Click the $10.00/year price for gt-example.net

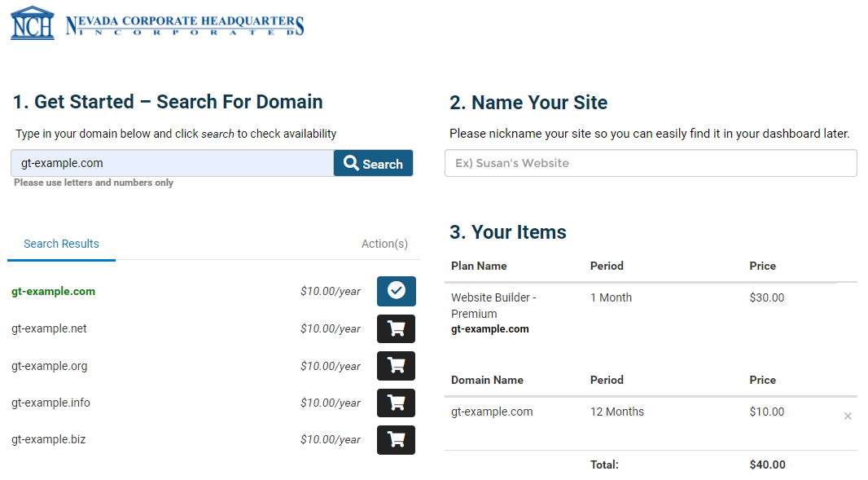[x=331, y=328]
